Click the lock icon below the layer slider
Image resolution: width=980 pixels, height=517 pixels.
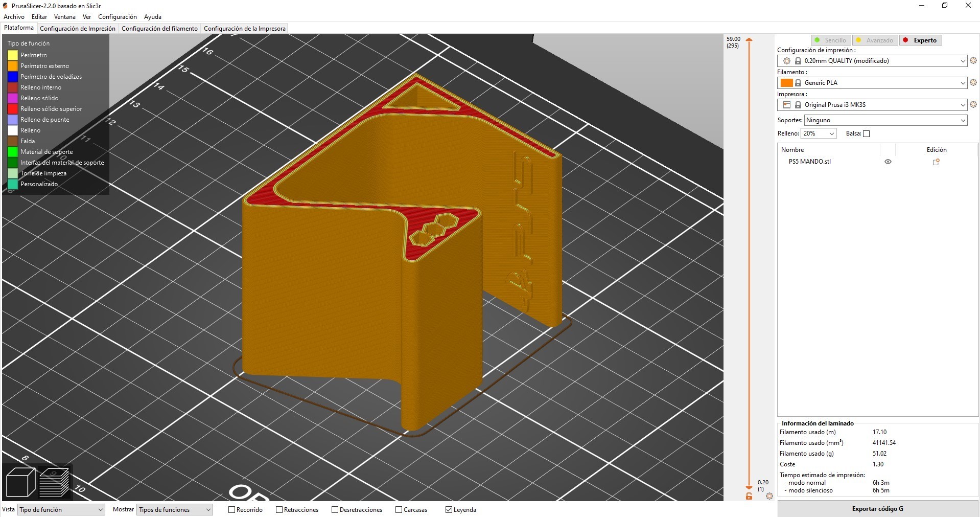point(749,496)
